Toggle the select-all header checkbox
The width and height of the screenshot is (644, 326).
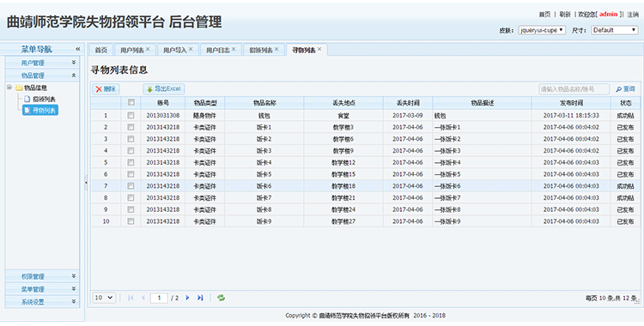131,103
